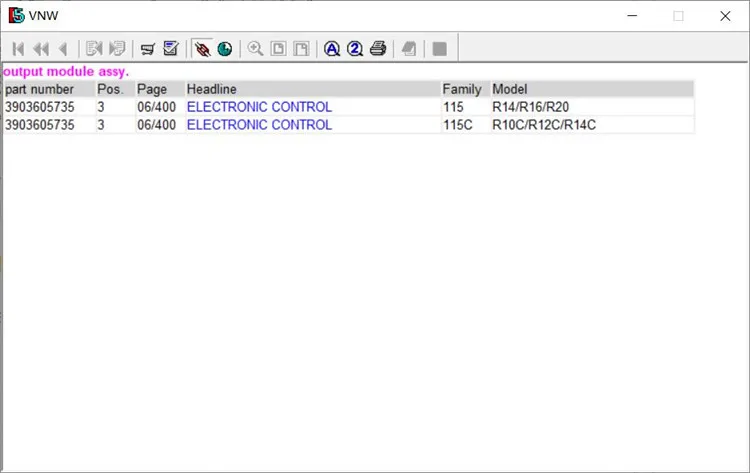Click page 06/400 in family 115C row

click(x=156, y=125)
